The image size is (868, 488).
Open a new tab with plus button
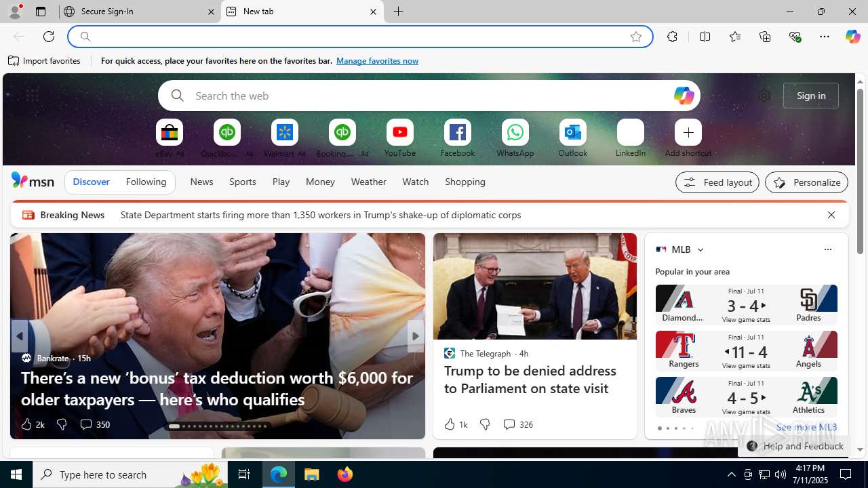399,12
